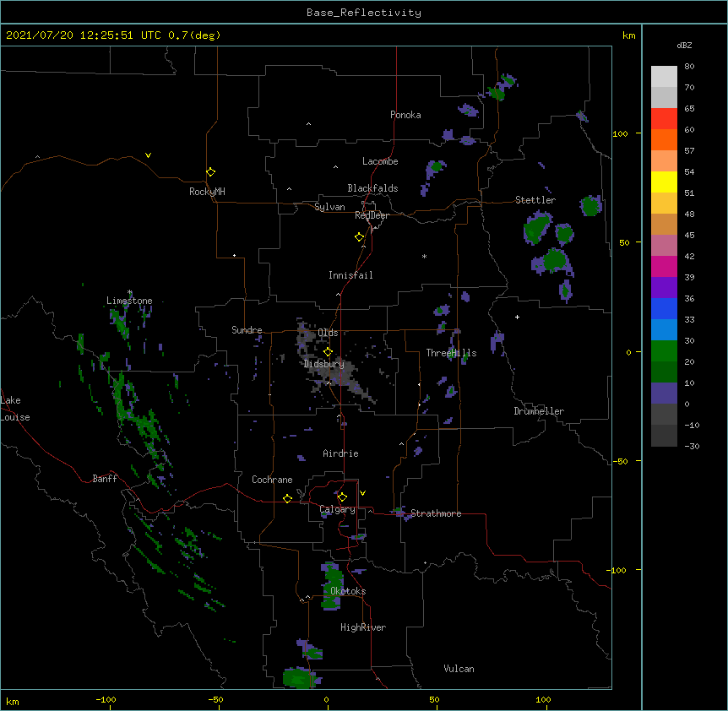Choose the light blue 30-33 dBZ swatch
This screenshot has width=728, height=711.
664,330
